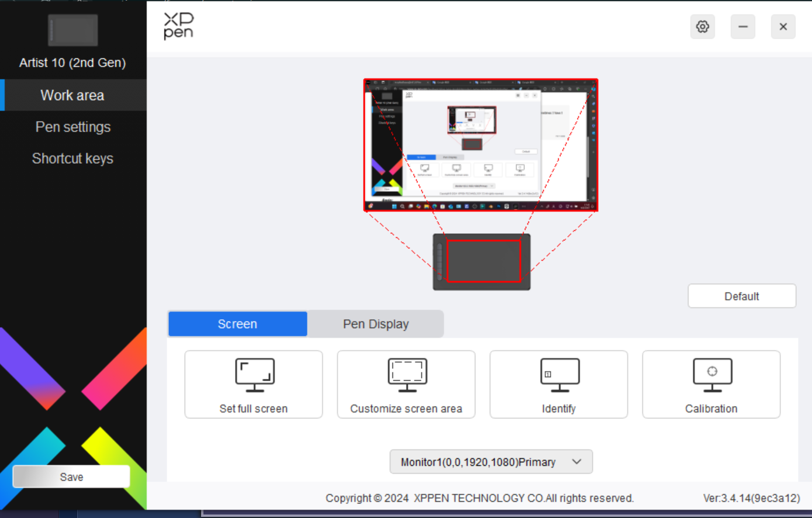Start pen Calibration
This screenshot has width=812, height=518.
tap(711, 384)
